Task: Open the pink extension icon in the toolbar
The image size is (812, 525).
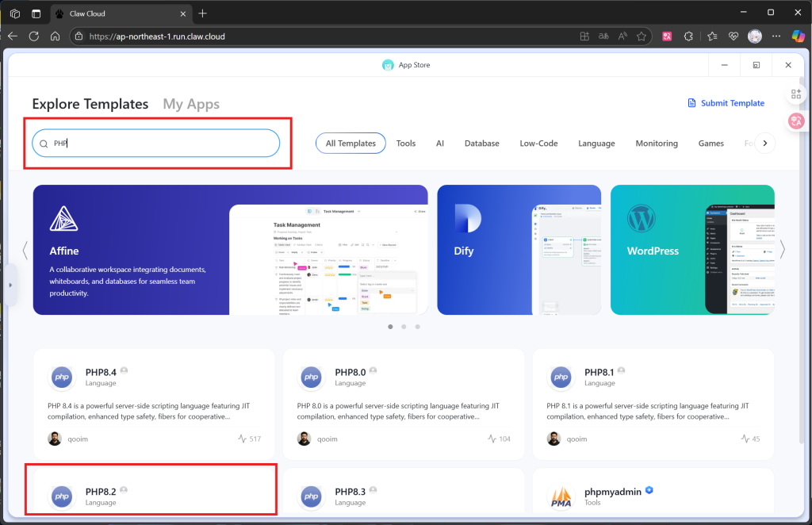Action: point(667,36)
